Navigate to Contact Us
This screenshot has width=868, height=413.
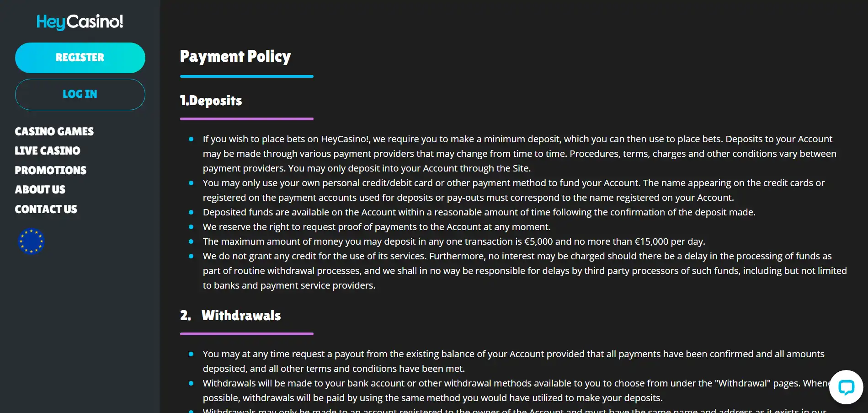(x=46, y=209)
